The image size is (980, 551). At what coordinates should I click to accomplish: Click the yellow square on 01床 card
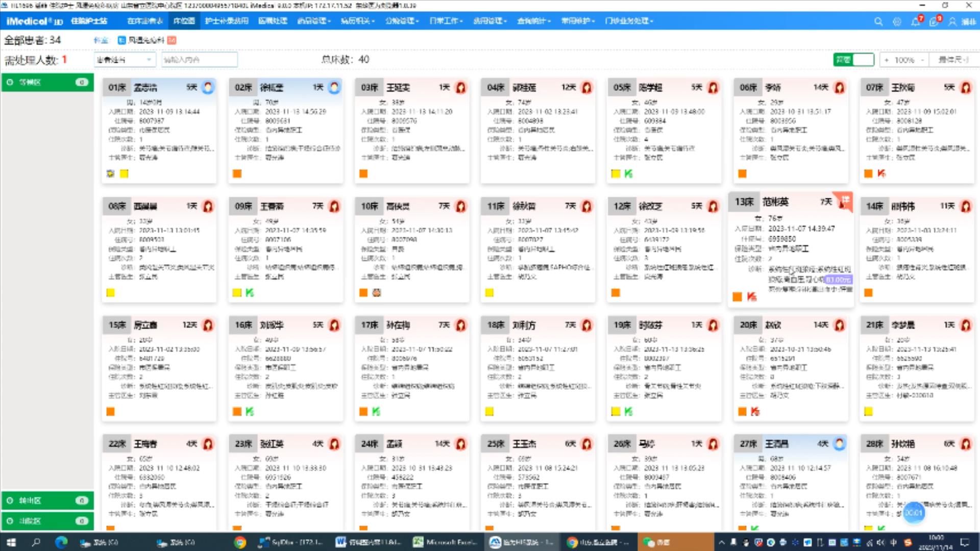[x=124, y=173]
